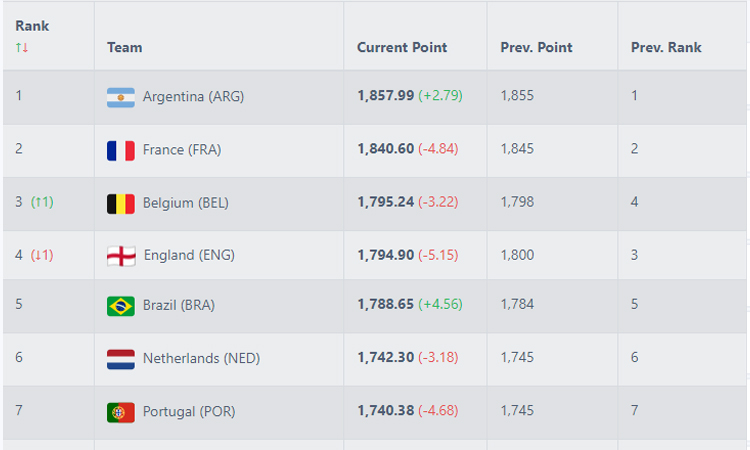Open the England (ENG) team link
This screenshot has height=450, width=750.
189,255
